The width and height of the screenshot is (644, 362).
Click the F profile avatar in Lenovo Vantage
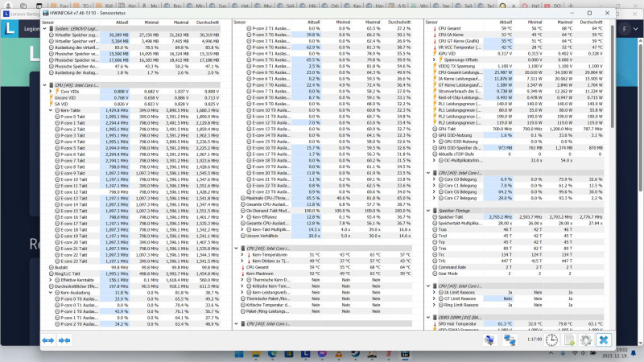coord(625,29)
